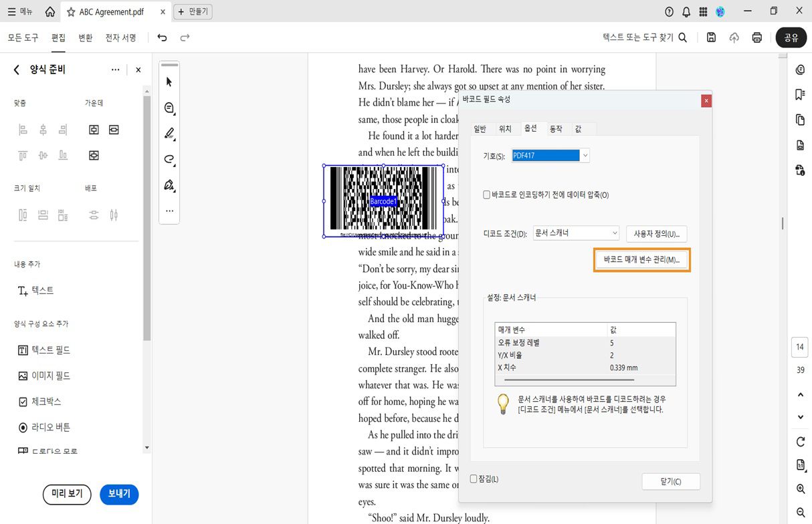Add a 라디오 버튼 form element
This screenshot has height=524, width=812.
coord(44,427)
